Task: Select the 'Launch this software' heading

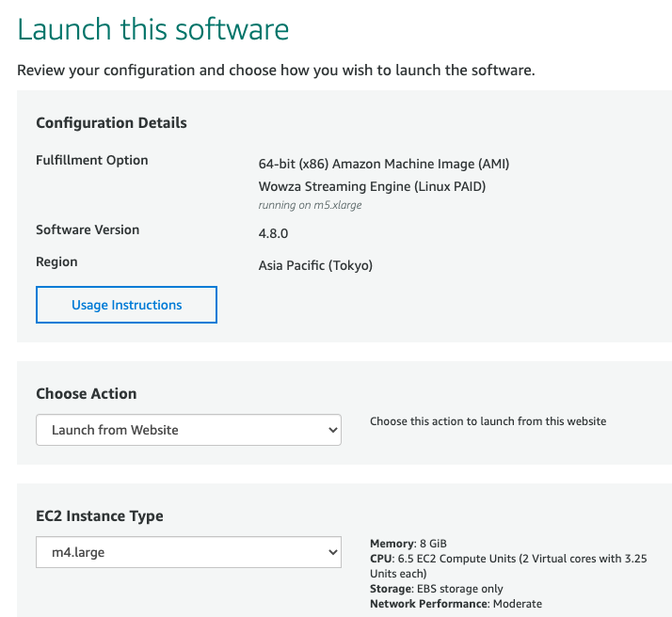Action: click(x=153, y=29)
